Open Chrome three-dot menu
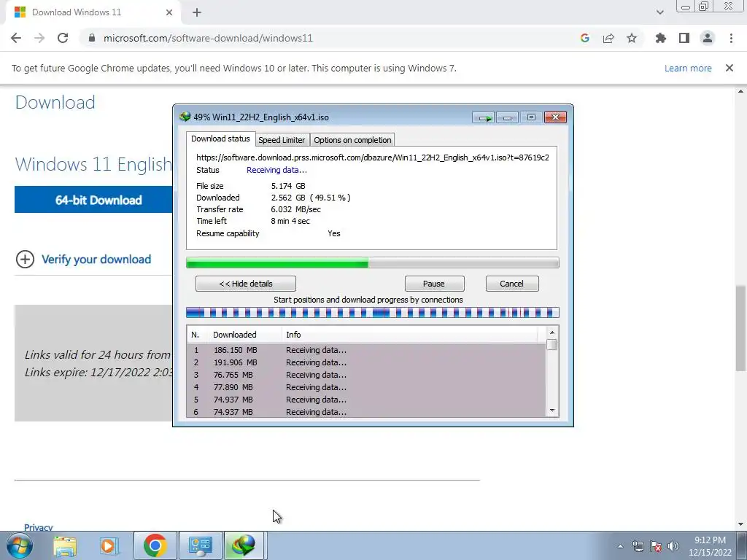This screenshot has height=560, width=747. tap(731, 38)
